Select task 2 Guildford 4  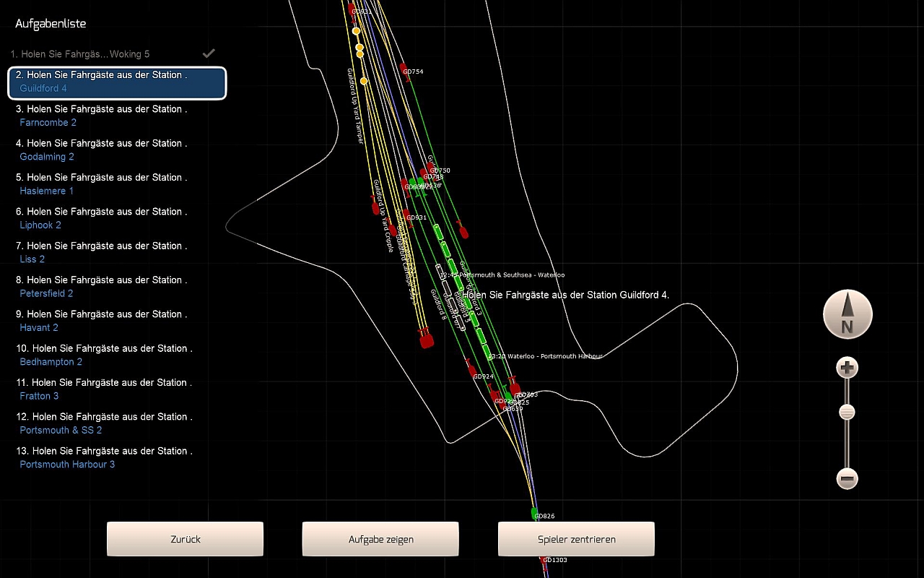tap(117, 82)
